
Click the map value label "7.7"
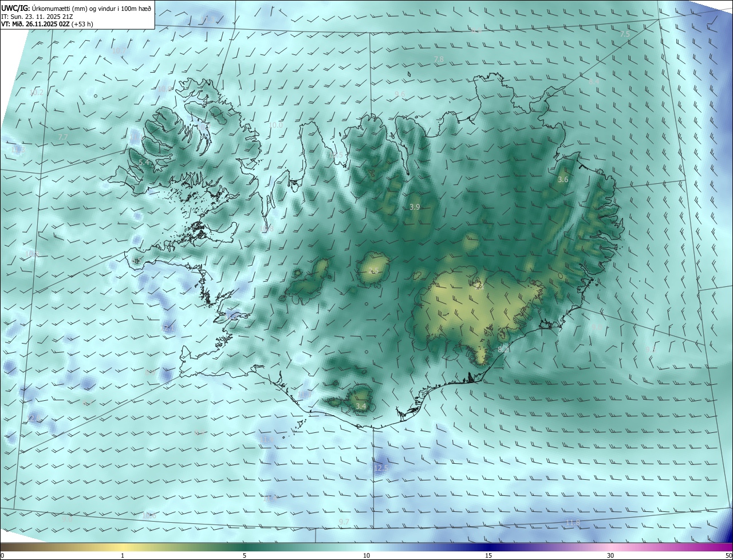tap(63, 137)
